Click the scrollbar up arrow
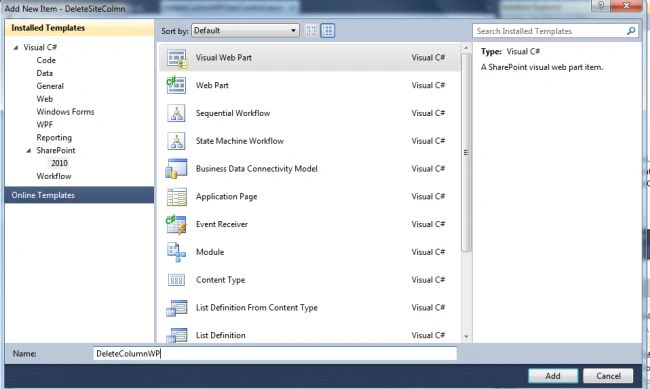 pos(466,49)
